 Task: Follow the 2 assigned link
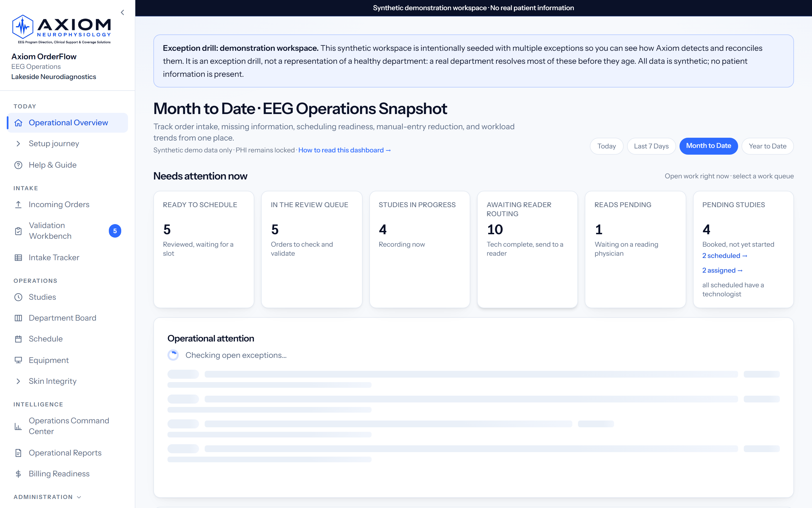(x=722, y=270)
